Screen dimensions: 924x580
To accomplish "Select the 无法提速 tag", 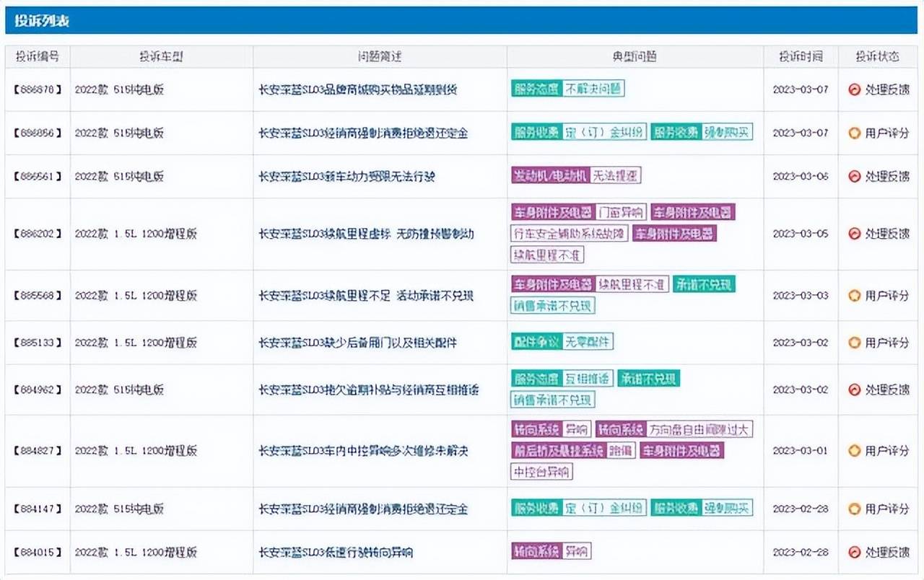I will pyautogui.click(x=615, y=175).
